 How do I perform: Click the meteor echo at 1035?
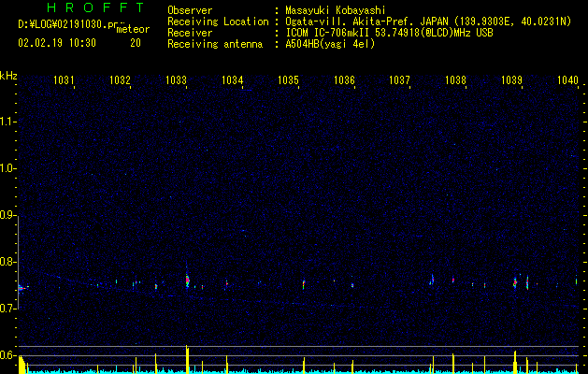[304, 284]
